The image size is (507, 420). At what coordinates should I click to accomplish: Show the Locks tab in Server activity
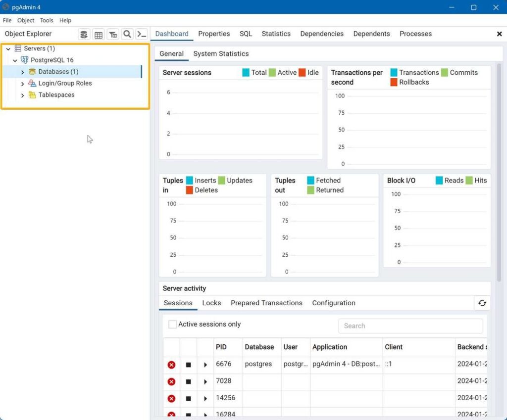pyautogui.click(x=211, y=303)
